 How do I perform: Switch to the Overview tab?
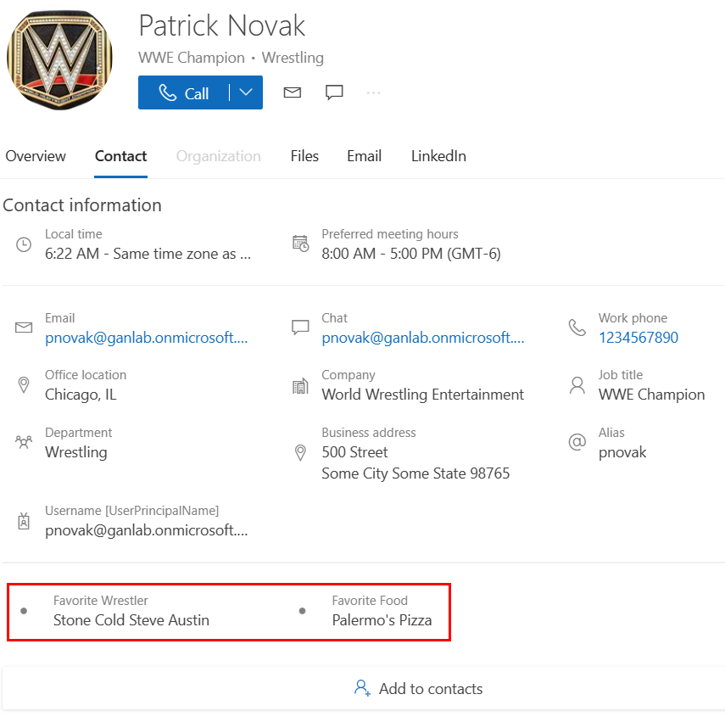point(36,156)
